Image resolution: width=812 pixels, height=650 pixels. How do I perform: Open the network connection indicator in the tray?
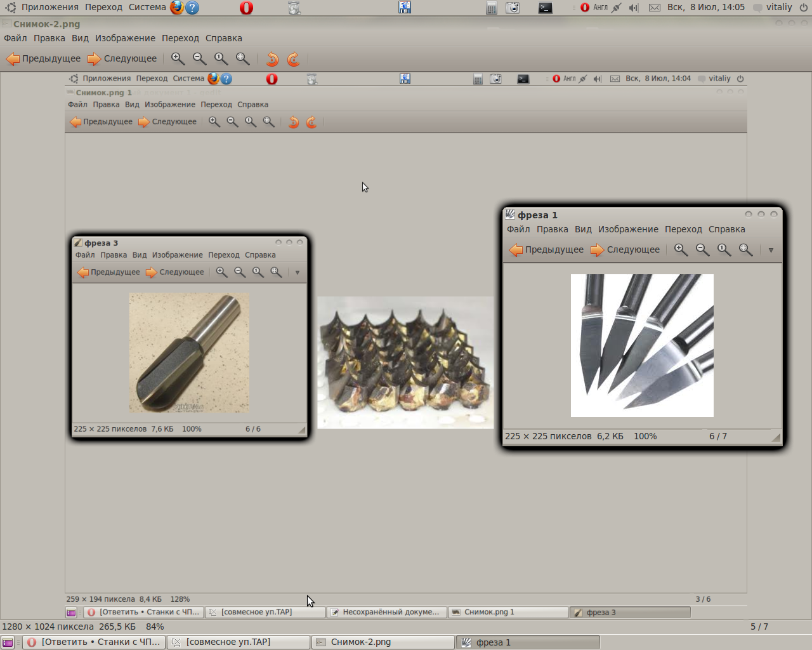(616, 8)
